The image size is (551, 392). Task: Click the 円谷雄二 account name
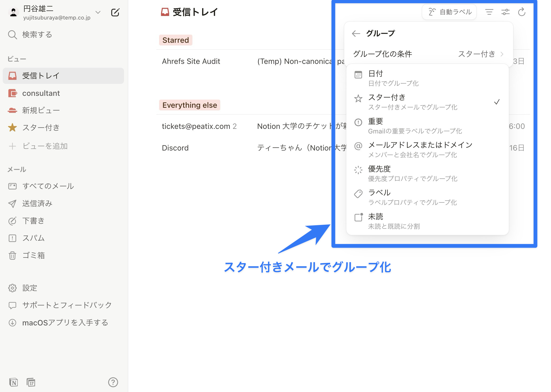[x=38, y=9]
